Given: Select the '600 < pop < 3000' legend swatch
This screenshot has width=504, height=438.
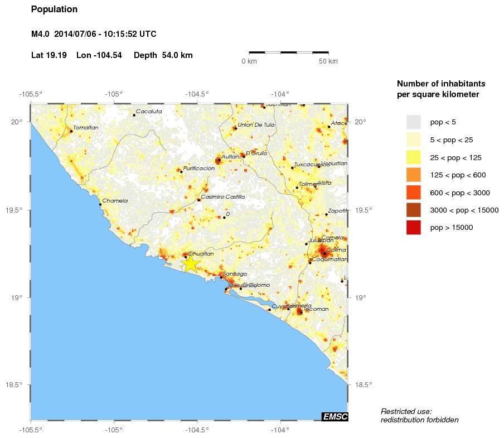Looking at the screenshot, I should (x=413, y=192).
